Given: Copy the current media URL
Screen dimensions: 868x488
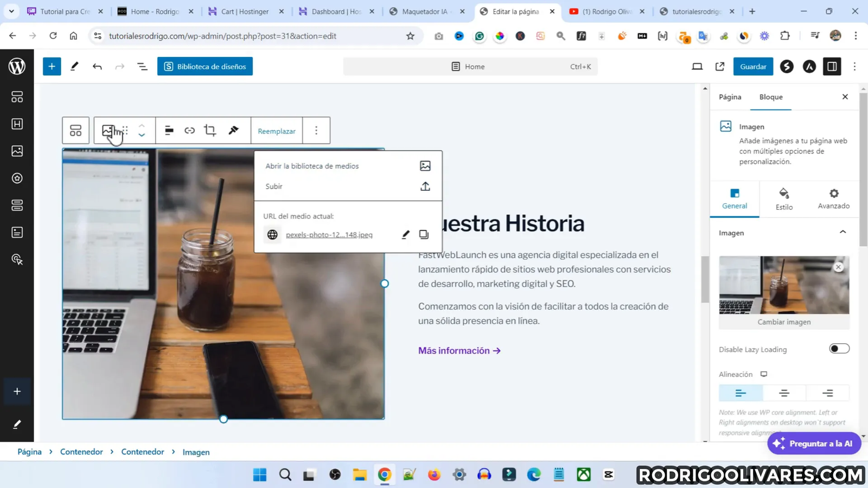Looking at the screenshot, I should click(x=424, y=234).
